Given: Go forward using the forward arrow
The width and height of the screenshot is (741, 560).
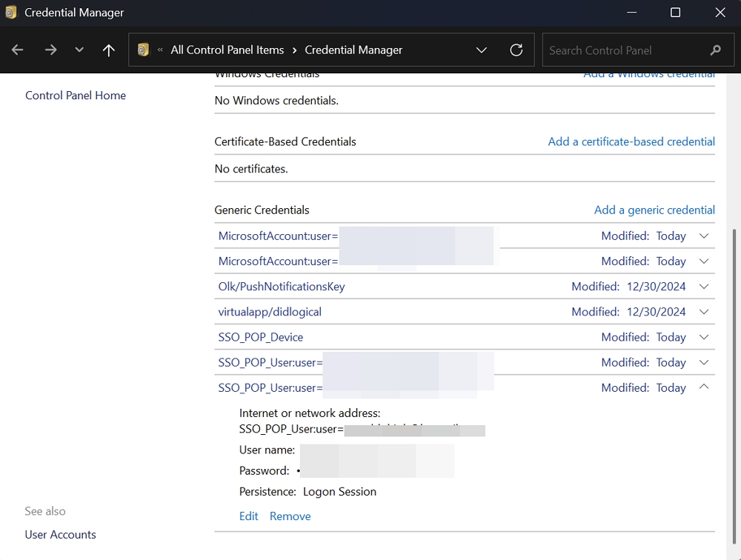Looking at the screenshot, I should [50, 50].
